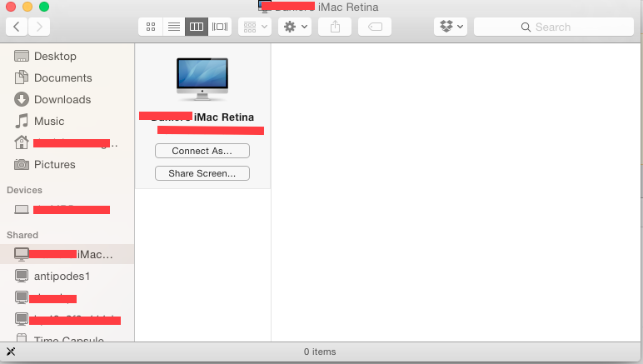Open Pictures in the sidebar
643x364 pixels.
coord(67,164)
